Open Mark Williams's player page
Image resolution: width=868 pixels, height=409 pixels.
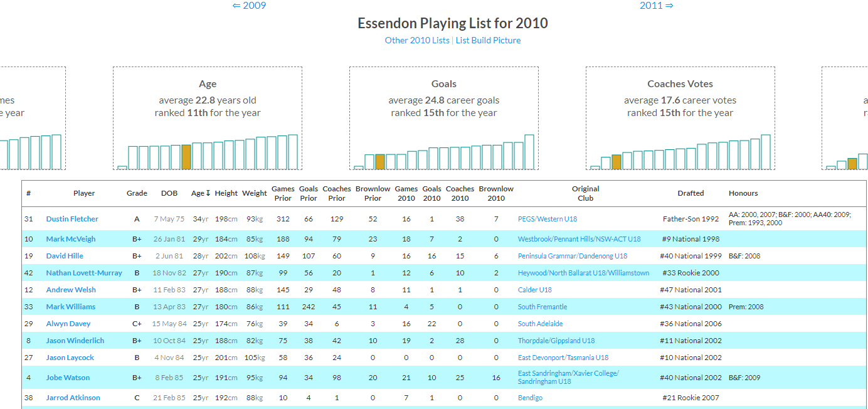tap(71, 307)
